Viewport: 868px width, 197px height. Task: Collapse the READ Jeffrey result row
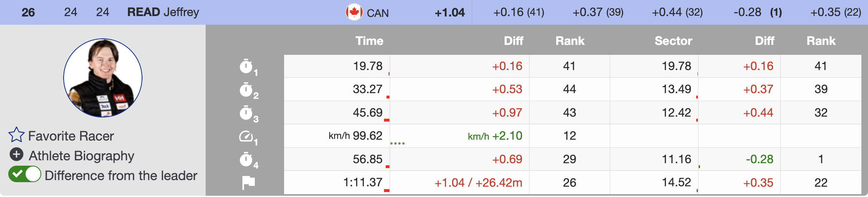click(163, 12)
